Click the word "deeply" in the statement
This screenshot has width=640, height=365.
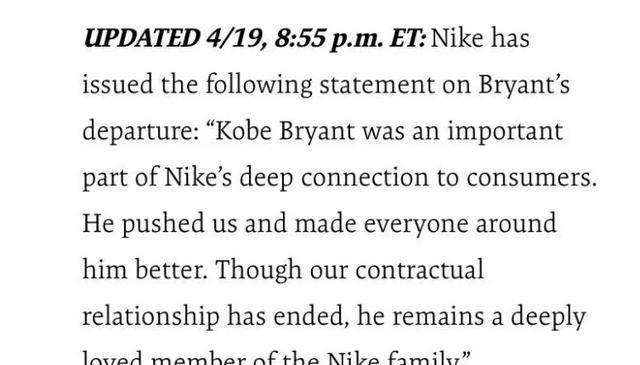pos(548,318)
